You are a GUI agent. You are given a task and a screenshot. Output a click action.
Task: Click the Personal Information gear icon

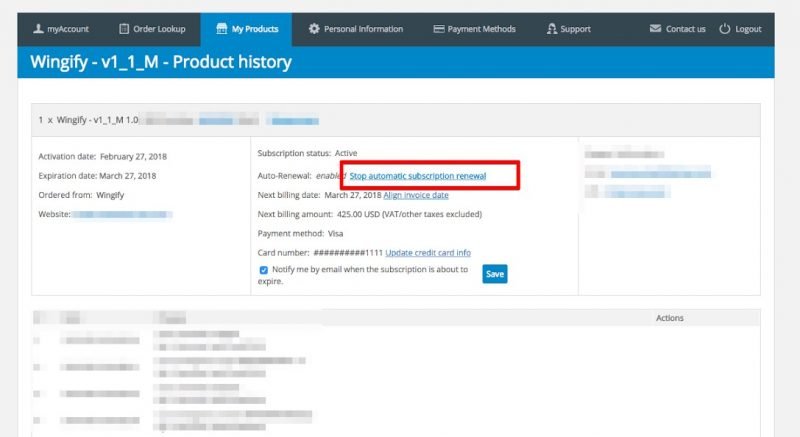(314, 29)
